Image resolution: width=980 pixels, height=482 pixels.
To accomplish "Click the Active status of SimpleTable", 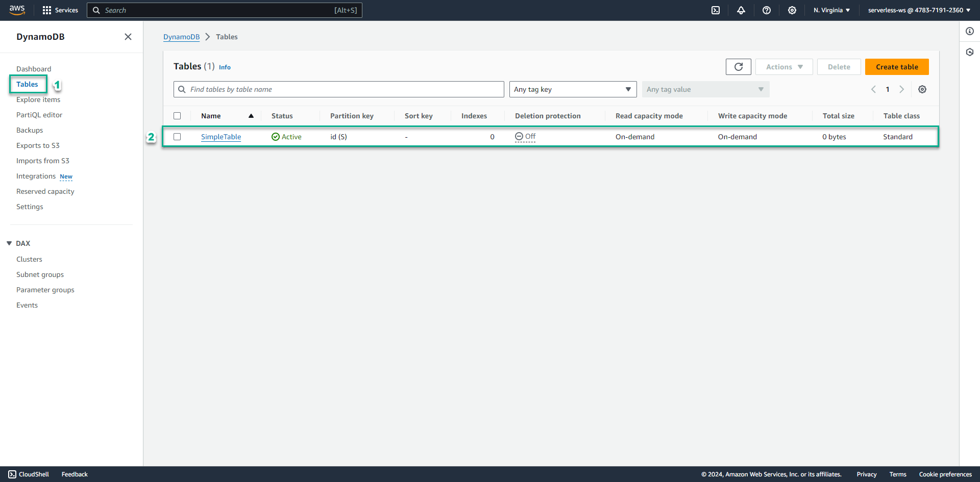I will tap(286, 137).
